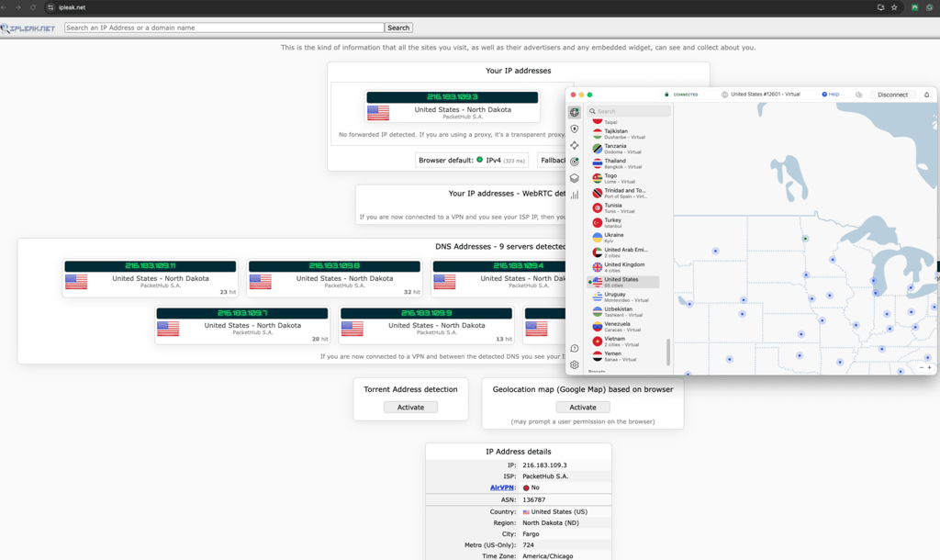This screenshot has width=940, height=560.
Task: Click the install app icon in address bar
Action: point(880,7)
